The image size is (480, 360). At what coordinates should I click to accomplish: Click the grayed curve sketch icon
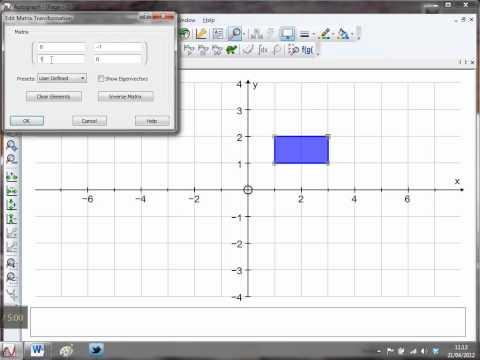coord(248,50)
